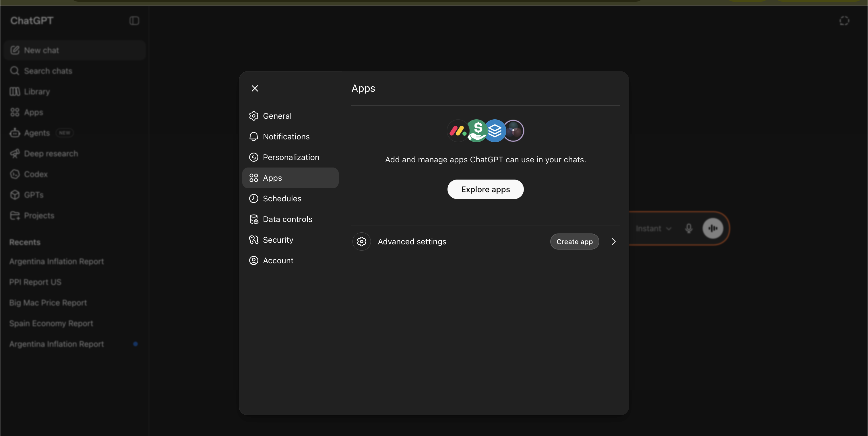Click the NEW badge beside Agents
This screenshot has height=436, width=868.
65,133
